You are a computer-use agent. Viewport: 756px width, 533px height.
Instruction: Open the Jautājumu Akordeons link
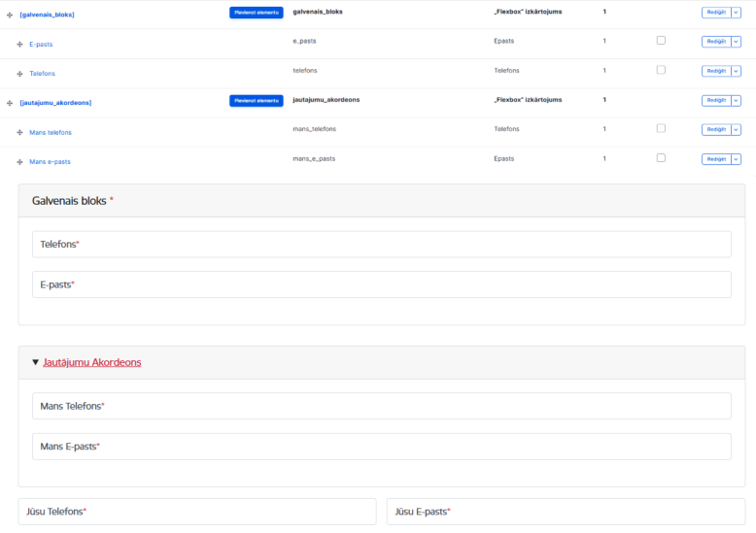click(92, 362)
